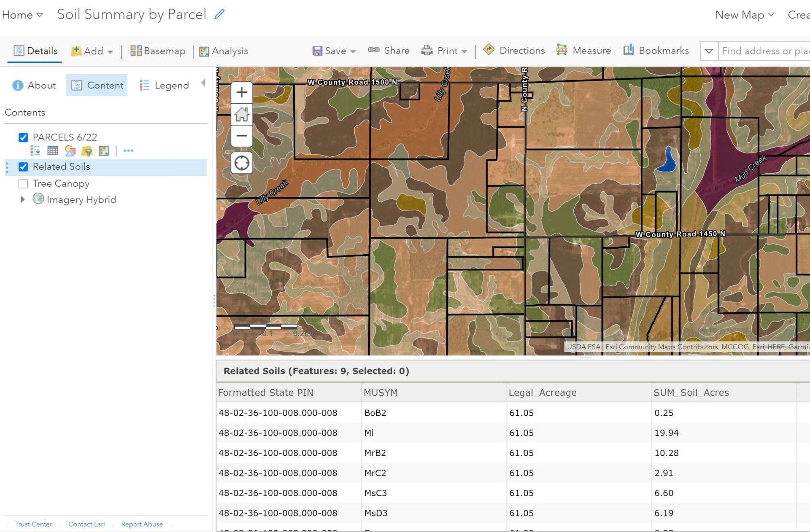This screenshot has height=532, width=810.
Task: Switch to the Legend tab
Action: [165, 85]
